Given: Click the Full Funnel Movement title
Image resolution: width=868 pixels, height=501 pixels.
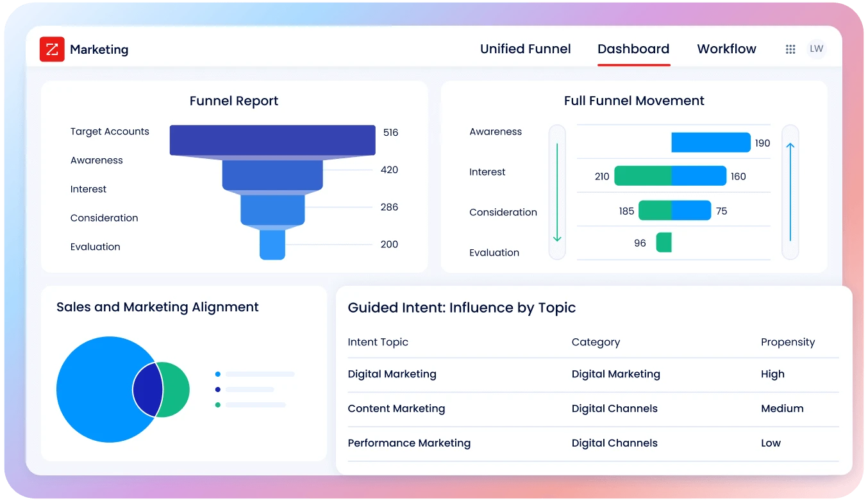Looking at the screenshot, I should [634, 101].
